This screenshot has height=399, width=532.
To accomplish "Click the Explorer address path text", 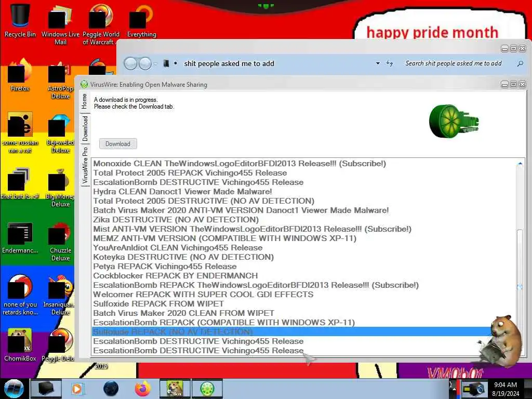I will (229, 63).
